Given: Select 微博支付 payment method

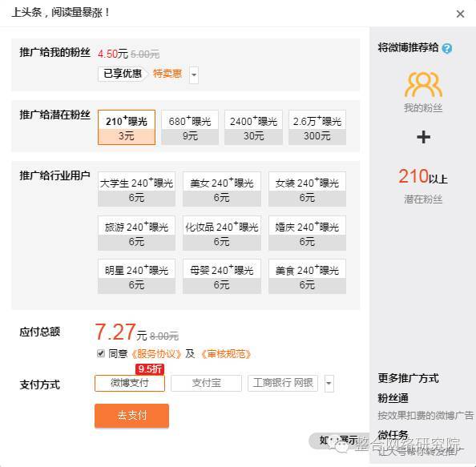Looking at the screenshot, I should (x=130, y=383).
